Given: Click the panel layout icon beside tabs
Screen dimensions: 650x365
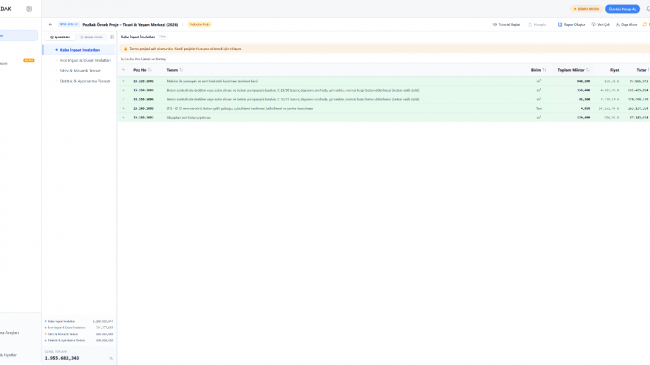Looking at the screenshot, I should pyautogui.click(x=112, y=37).
